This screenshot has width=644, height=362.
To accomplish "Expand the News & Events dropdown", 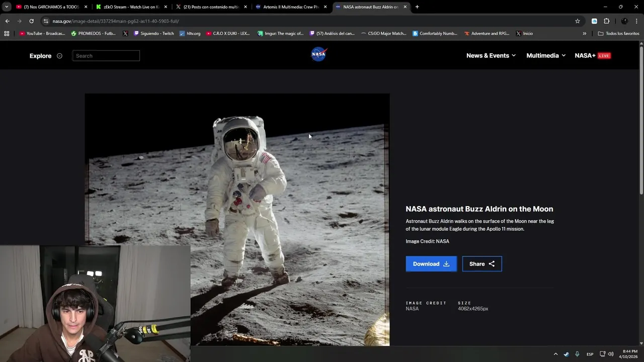I will pyautogui.click(x=491, y=56).
